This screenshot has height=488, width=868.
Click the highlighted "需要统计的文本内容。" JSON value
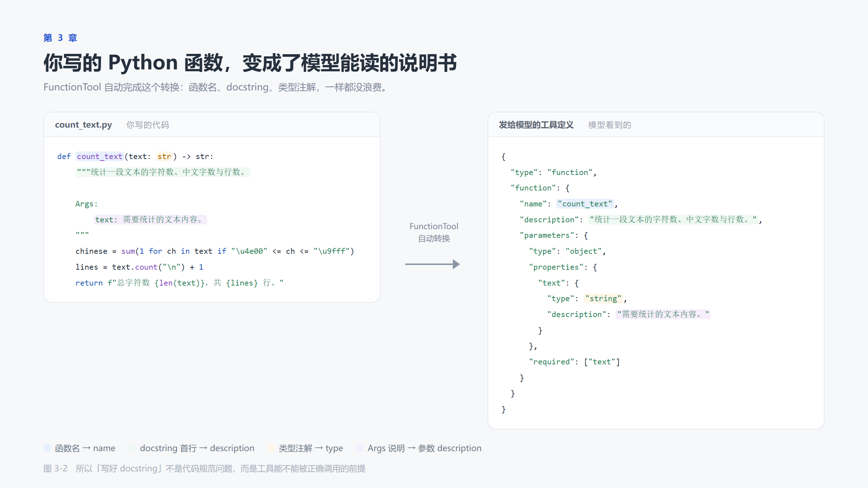663,314
